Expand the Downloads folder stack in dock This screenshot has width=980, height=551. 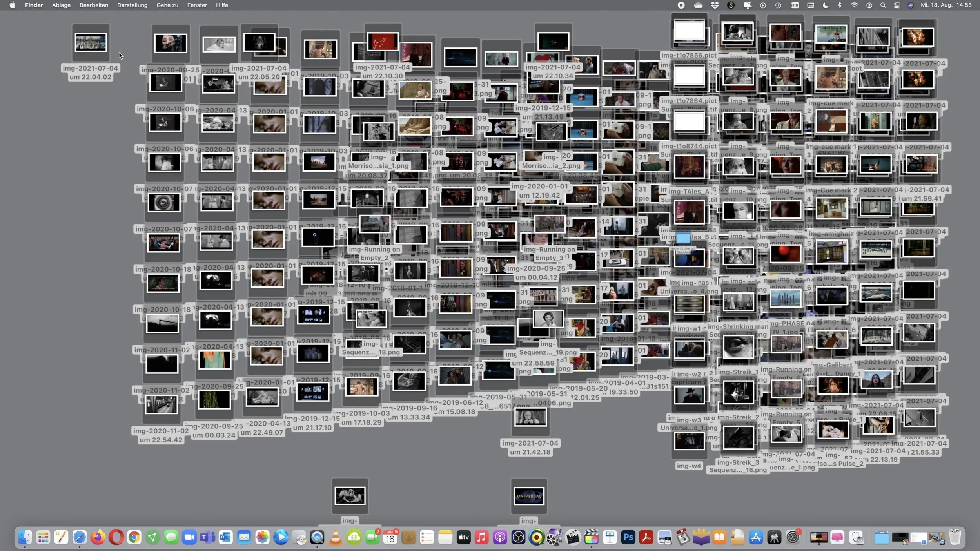pyautogui.click(x=882, y=537)
